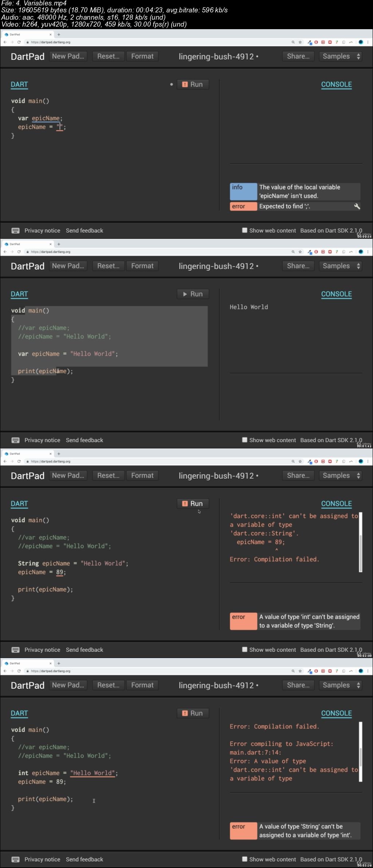Image resolution: width=373 pixels, height=868 pixels.
Task: Click the bookmark star icon in the 00:03:00 frame
Action: point(300,462)
